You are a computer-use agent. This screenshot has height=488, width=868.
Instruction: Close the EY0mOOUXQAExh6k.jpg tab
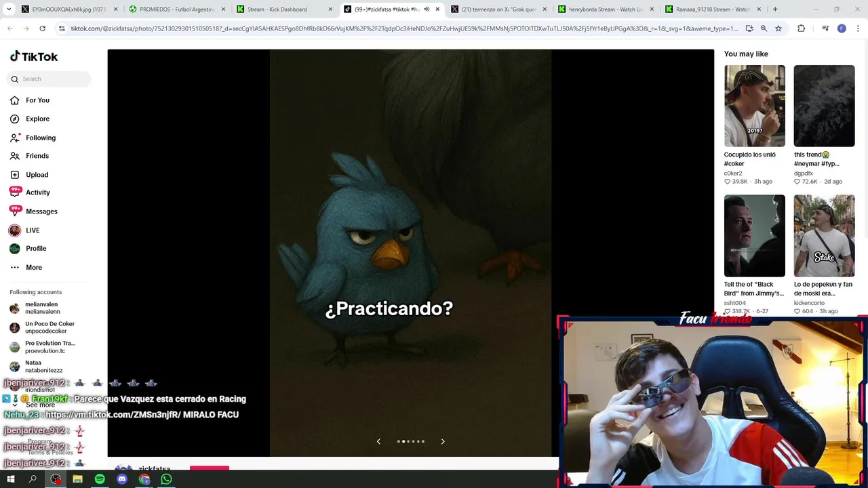click(x=115, y=9)
